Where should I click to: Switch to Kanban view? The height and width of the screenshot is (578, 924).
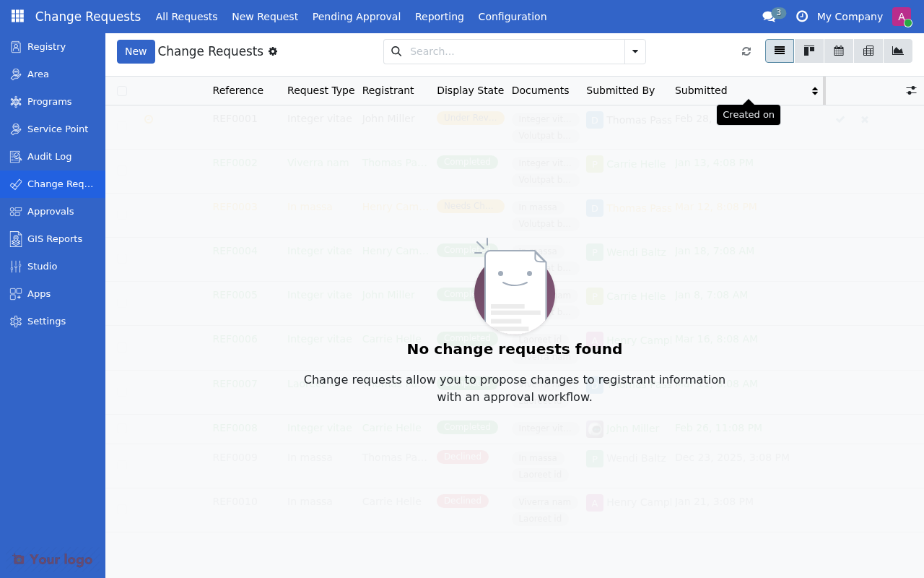click(808, 51)
